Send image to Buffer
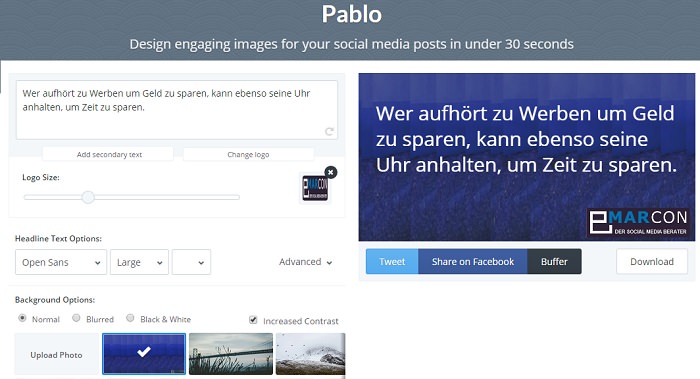 [x=554, y=262]
